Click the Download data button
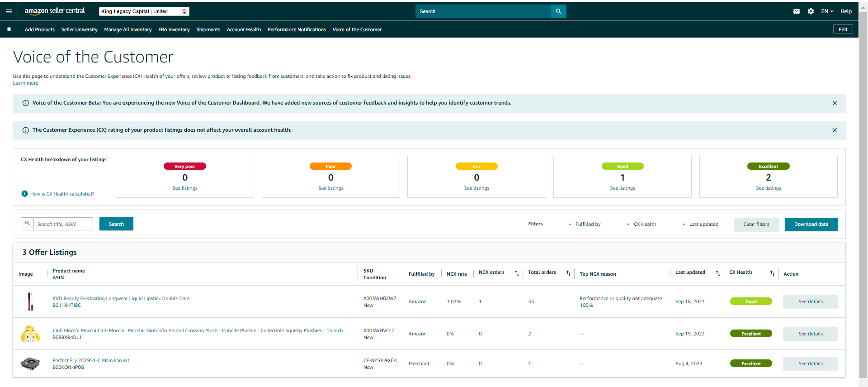 (811, 224)
